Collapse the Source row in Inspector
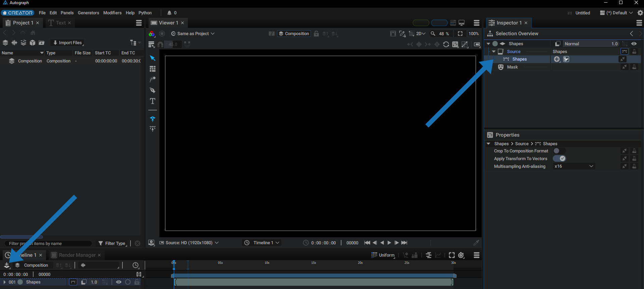Screen dimensions: 644x289 click(x=494, y=52)
